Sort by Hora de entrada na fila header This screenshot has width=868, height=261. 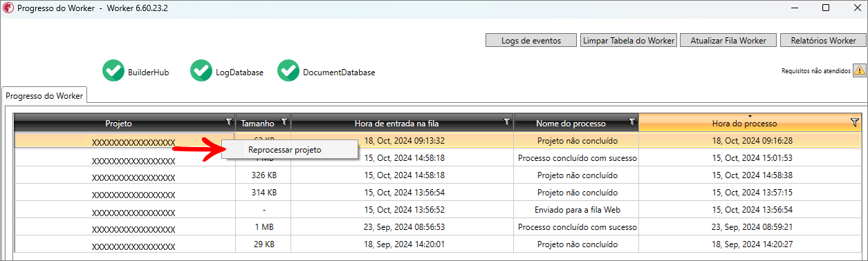[x=396, y=124]
